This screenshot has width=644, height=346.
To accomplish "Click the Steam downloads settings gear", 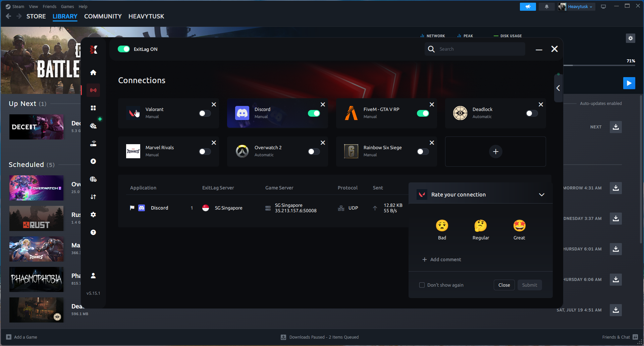I will tap(631, 38).
